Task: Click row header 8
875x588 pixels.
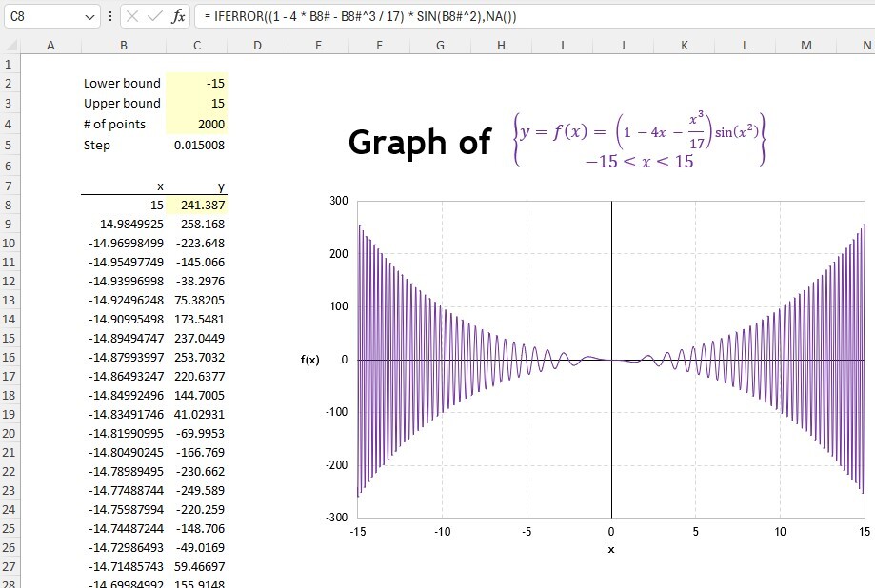Action: (x=9, y=206)
